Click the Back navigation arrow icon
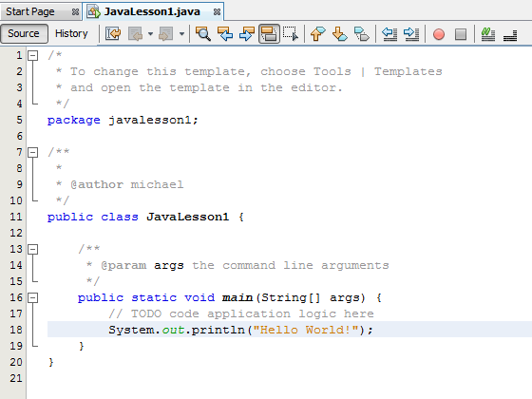 [x=135, y=34]
